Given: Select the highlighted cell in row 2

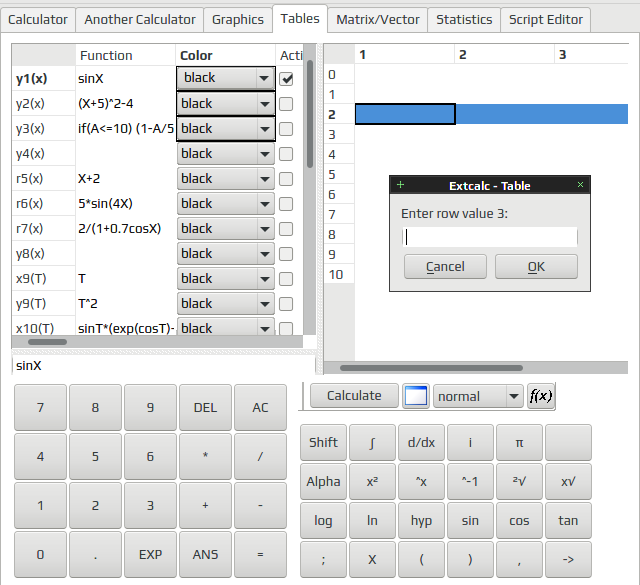Looking at the screenshot, I should 405,114.
